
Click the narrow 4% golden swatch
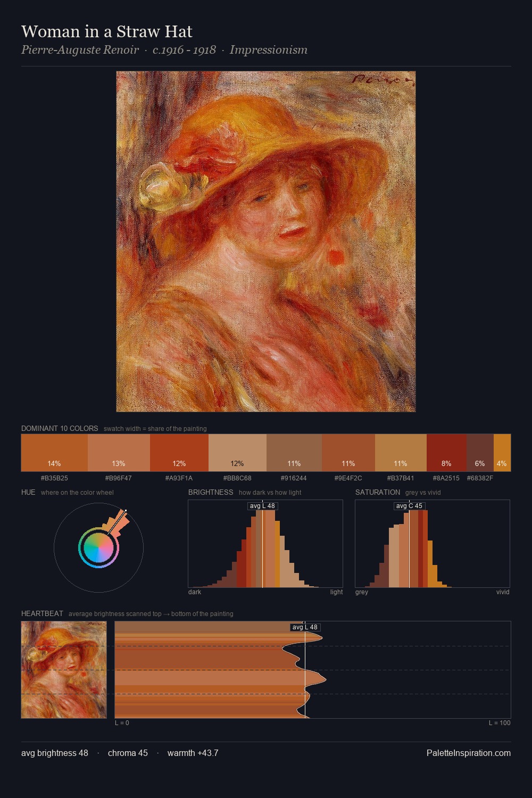pos(502,453)
